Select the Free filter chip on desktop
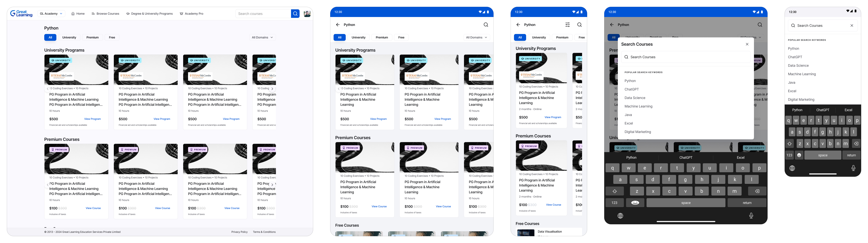 tap(112, 37)
